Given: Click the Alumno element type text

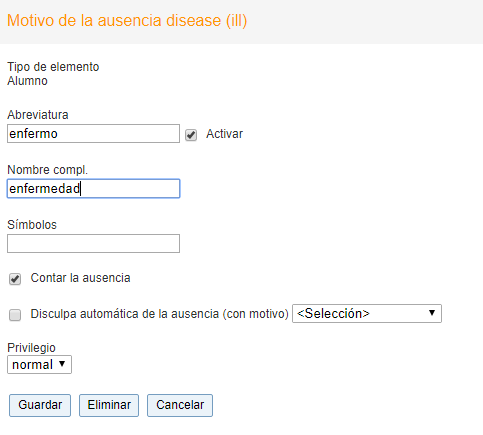Looking at the screenshot, I should click(27, 81).
